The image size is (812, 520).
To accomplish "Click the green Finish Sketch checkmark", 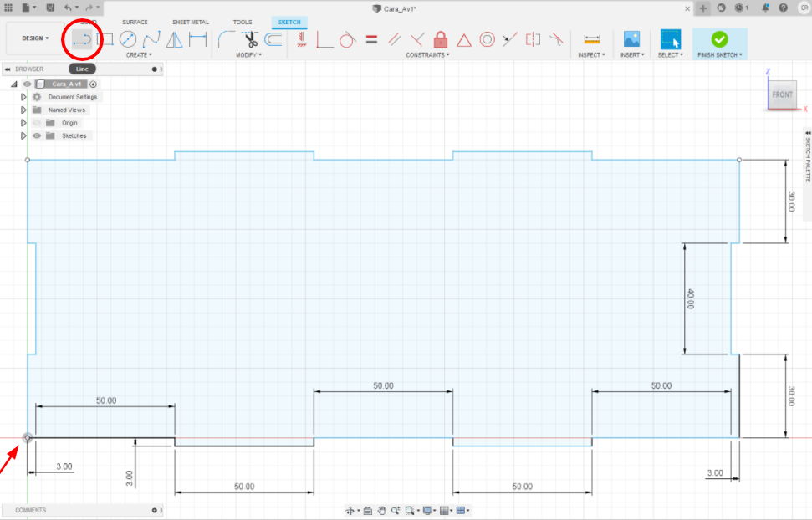I will click(x=719, y=39).
